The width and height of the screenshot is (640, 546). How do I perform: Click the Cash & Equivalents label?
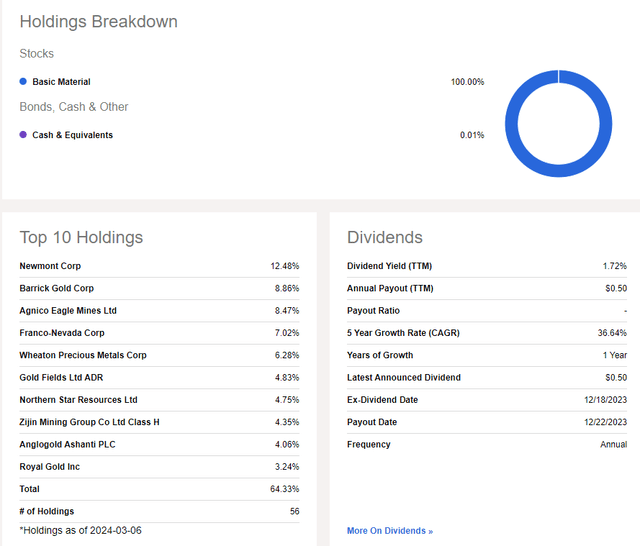tap(72, 135)
